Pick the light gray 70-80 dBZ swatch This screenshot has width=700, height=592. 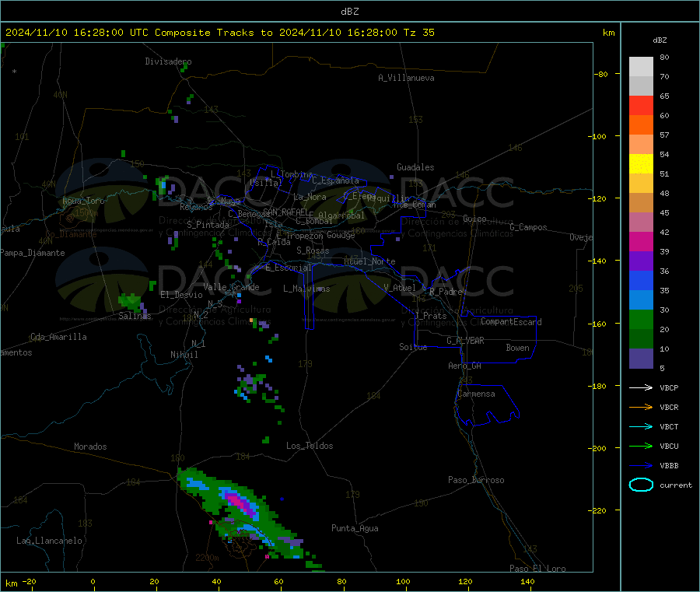[641, 67]
